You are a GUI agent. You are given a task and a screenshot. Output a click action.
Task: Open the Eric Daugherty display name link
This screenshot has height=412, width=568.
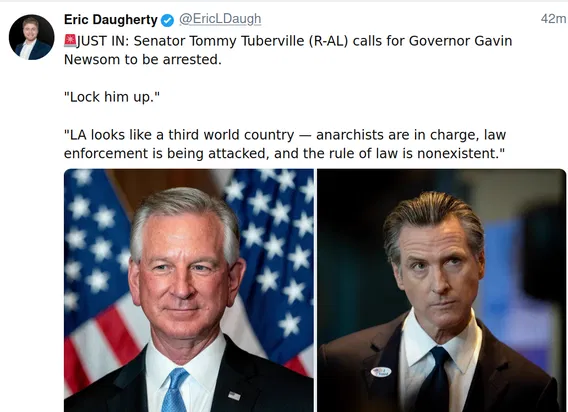click(x=111, y=20)
